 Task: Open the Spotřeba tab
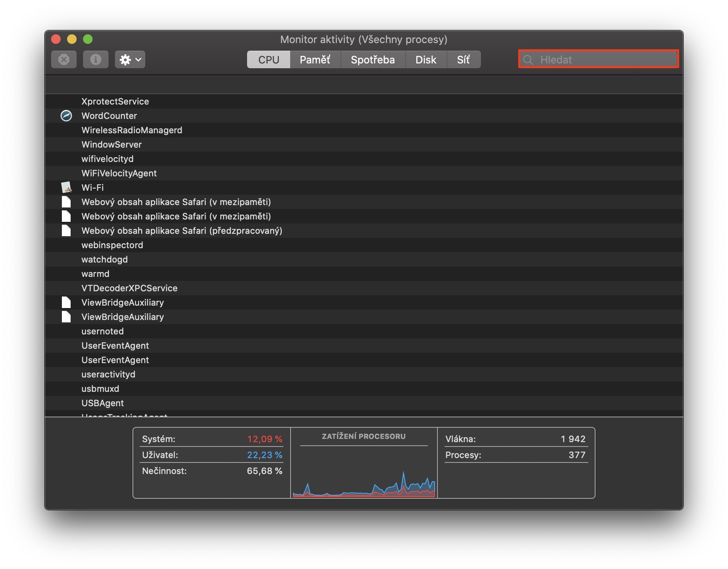(x=373, y=59)
